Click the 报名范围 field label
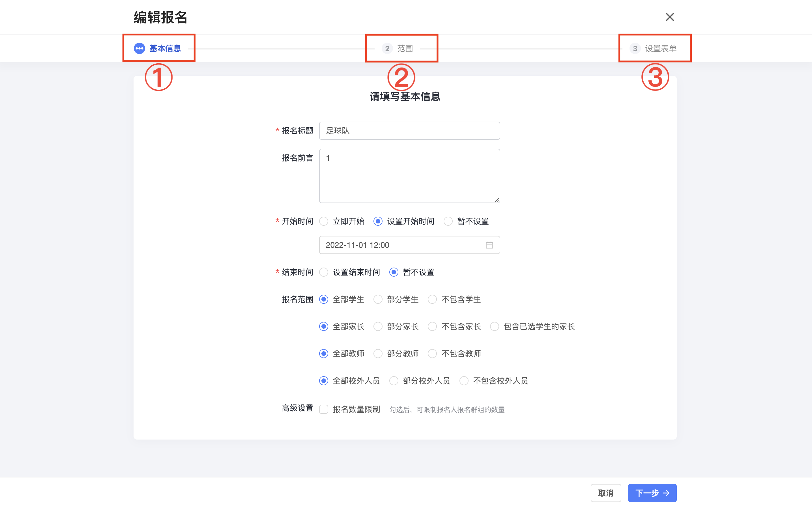This screenshot has height=508, width=812. point(297,299)
